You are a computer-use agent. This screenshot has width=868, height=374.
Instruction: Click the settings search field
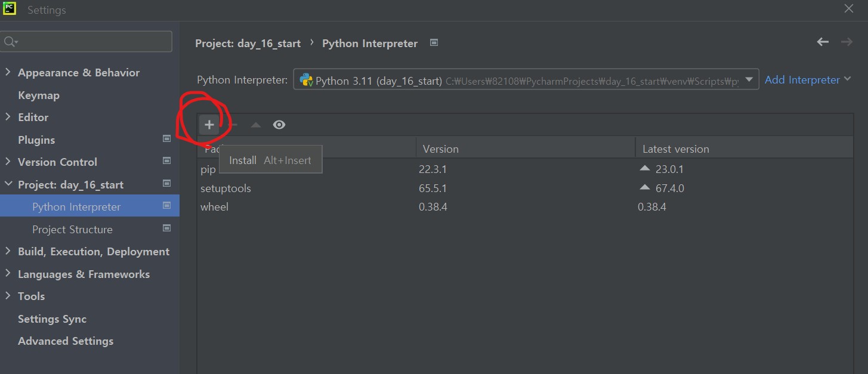(92, 42)
